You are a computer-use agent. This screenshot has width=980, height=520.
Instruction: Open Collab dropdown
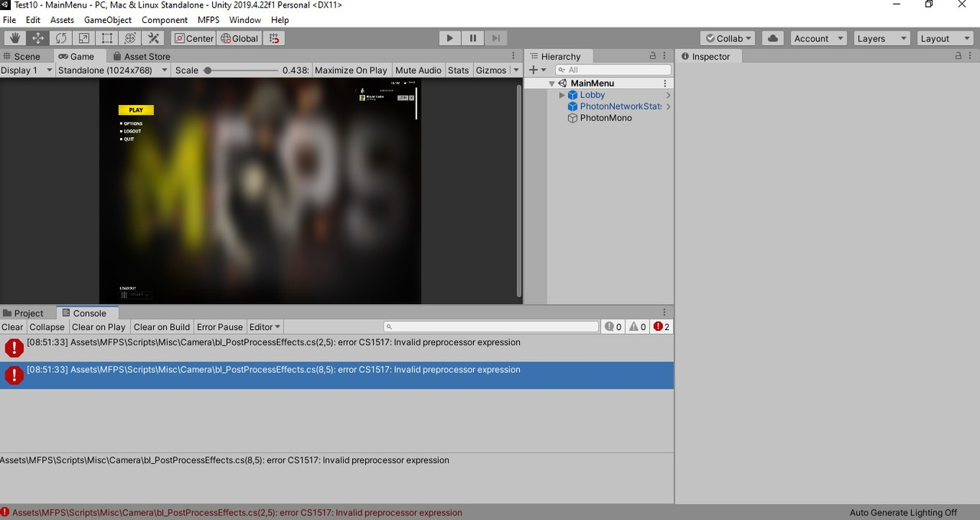[x=727, y=38]
